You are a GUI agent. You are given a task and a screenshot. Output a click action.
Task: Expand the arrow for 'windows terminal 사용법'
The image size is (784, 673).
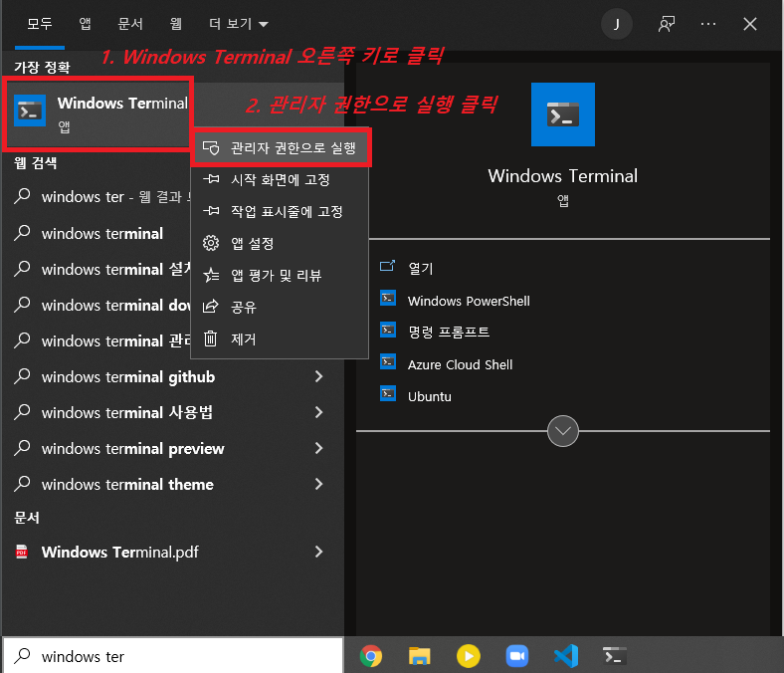(x=318, y=412)
